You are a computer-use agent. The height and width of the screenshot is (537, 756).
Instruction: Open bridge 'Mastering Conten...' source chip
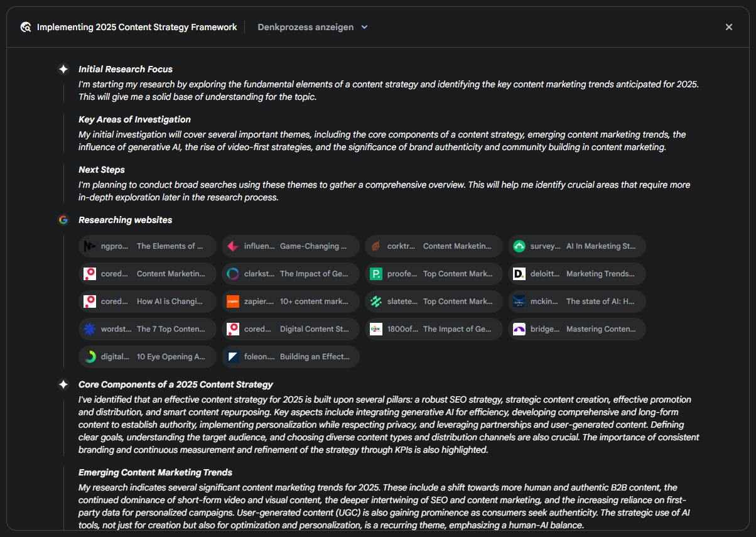click(576, 329)
